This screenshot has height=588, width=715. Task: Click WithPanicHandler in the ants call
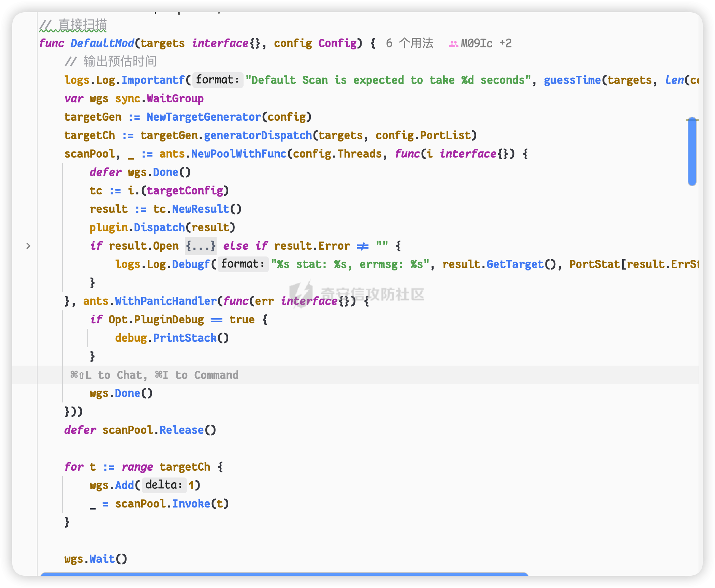point(166,301)
